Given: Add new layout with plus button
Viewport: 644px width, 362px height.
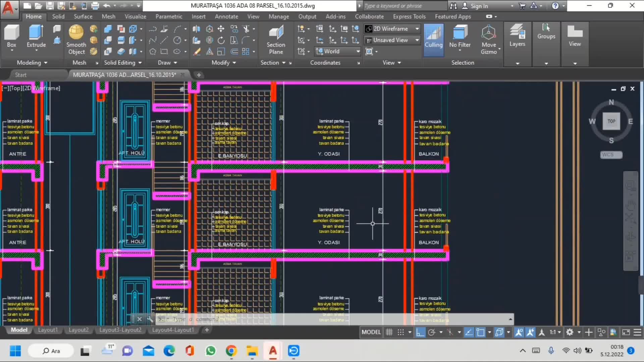Looking at the screenshot, I should click(x=207, y=330).
